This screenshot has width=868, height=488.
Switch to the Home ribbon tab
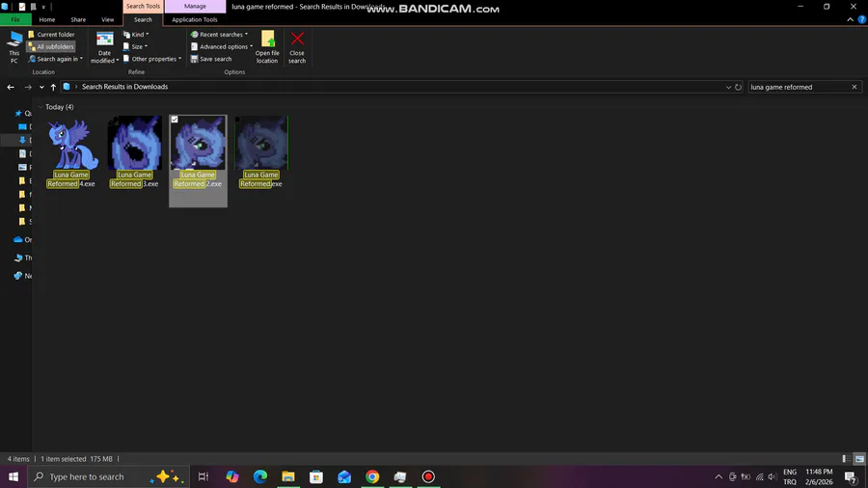(x=47, y=19)
